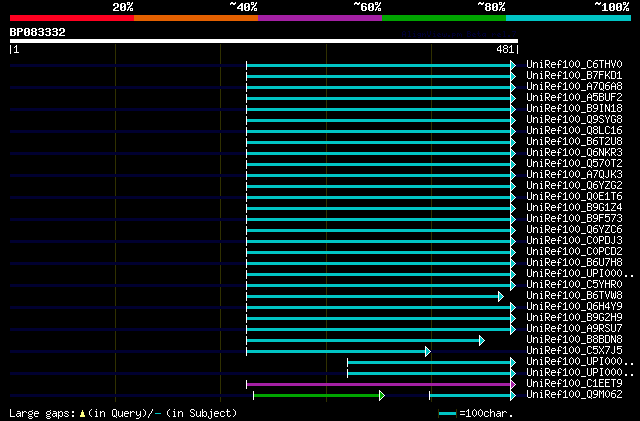Select the UniRef100_B9G2H9 subject name
This screenshot has height=421, width=640.
pos(574,318)
